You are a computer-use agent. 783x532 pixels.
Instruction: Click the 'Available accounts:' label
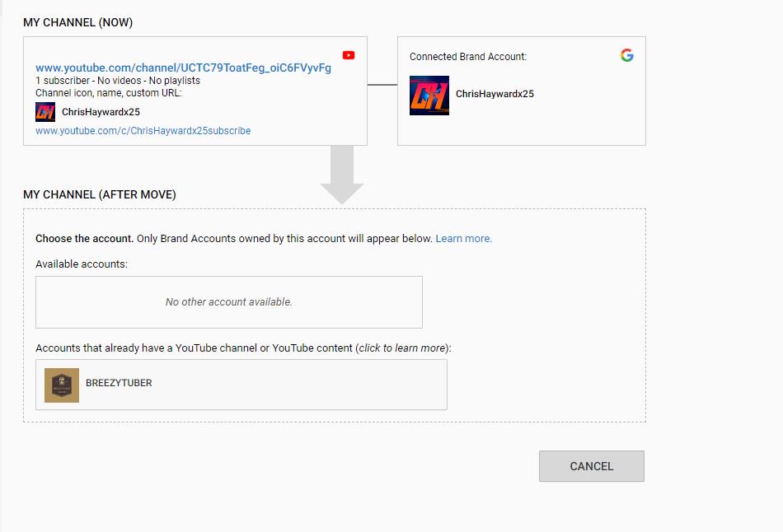point(82,264)
